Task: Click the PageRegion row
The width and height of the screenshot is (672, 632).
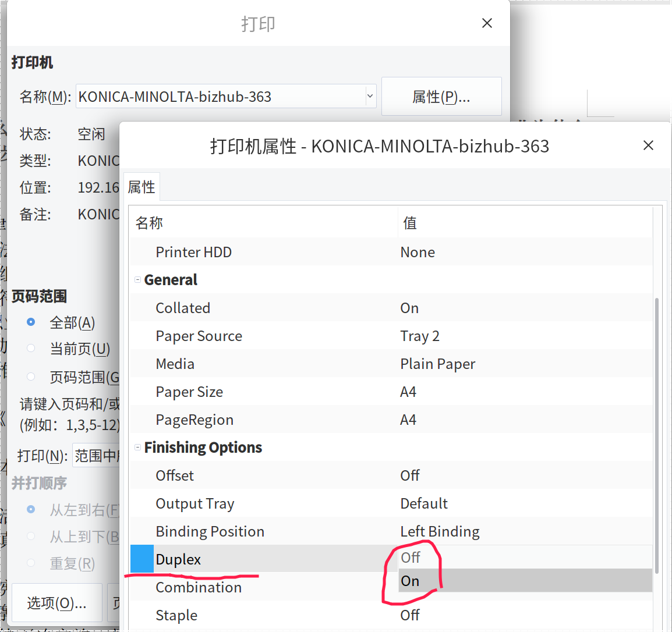Action: click(391, 420)
